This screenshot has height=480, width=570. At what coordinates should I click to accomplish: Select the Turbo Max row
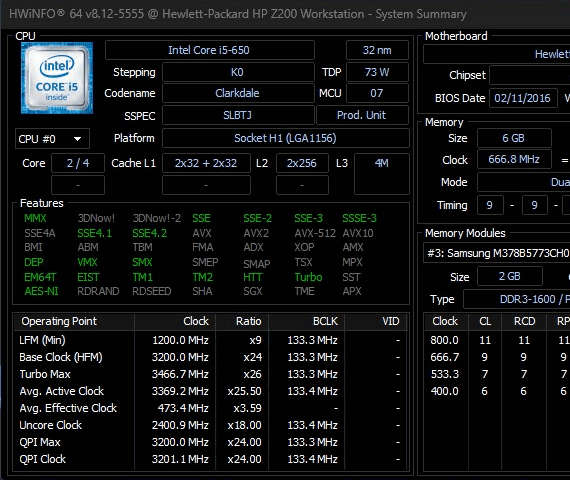point(210,374)
